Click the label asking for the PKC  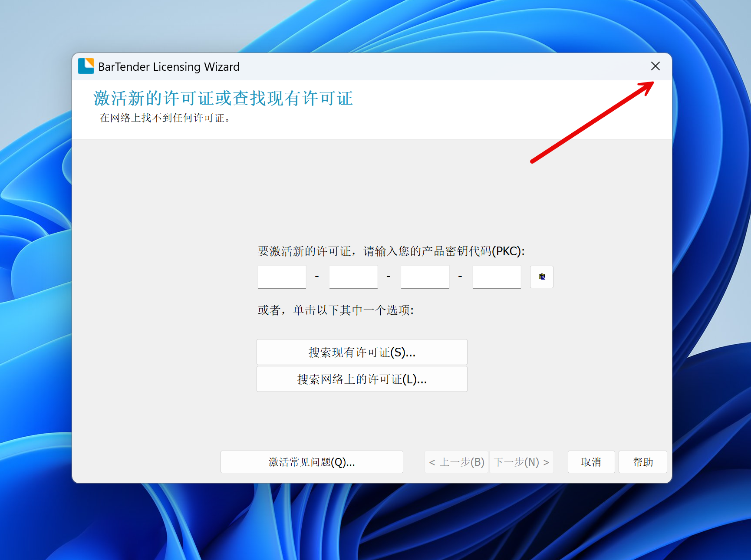point(391,251)
